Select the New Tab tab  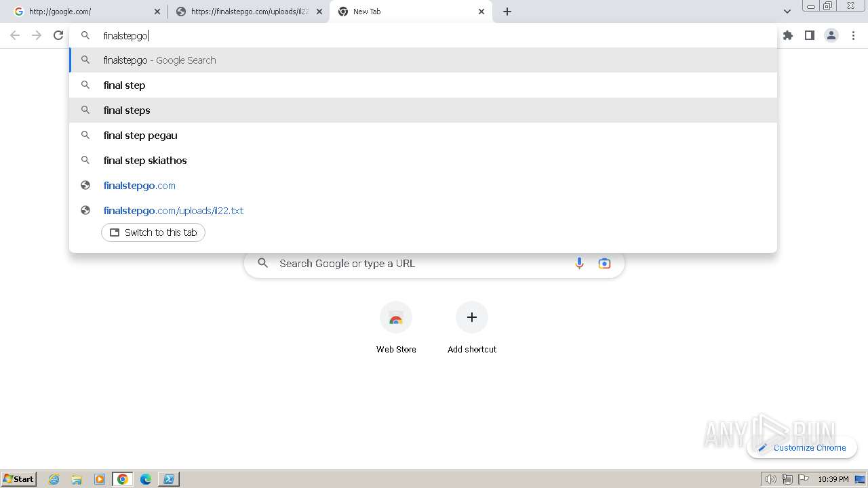[410, 12]
